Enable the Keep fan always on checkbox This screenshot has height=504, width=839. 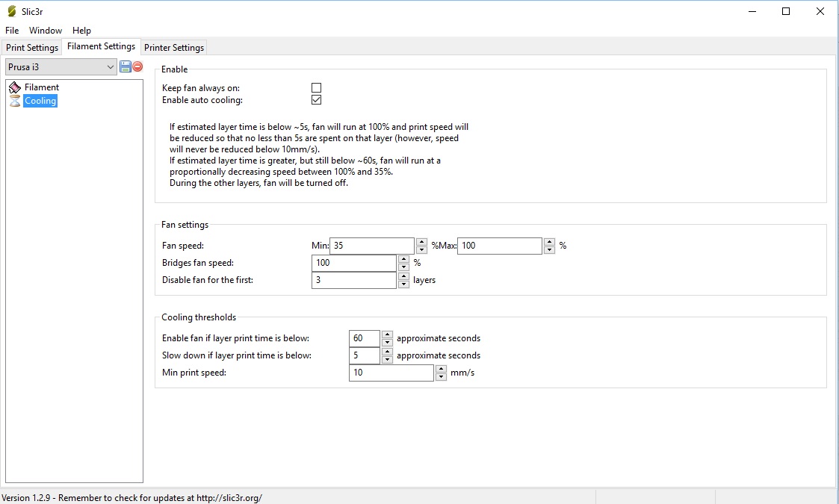317,88
